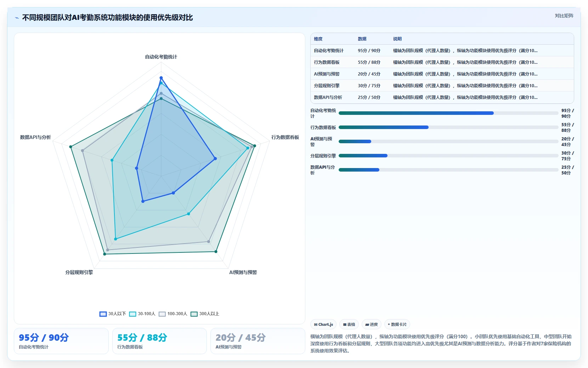The width and height of the screenshot is (588, 368).
Task: Click the 对比矩阵 label in the header
Action: click(564, 16)
